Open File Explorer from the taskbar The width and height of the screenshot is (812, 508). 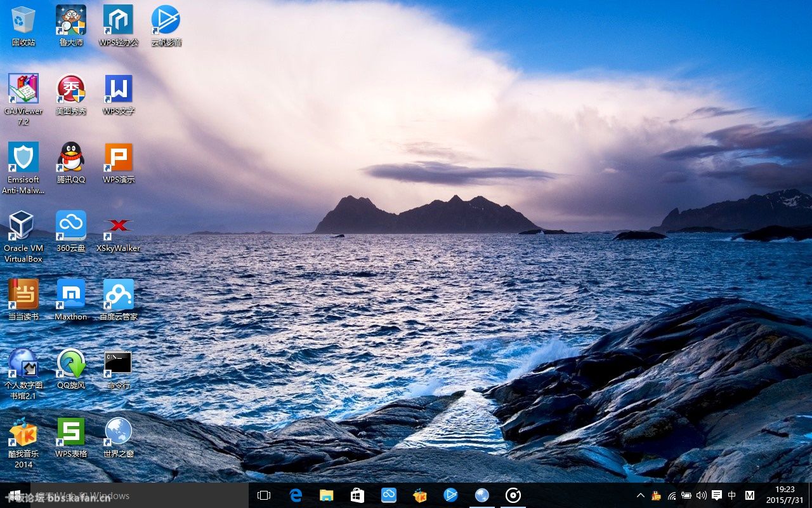[327, 495]
